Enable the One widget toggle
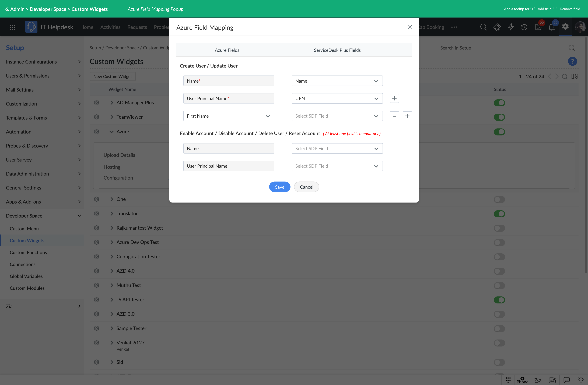 (x=499, y=199)
